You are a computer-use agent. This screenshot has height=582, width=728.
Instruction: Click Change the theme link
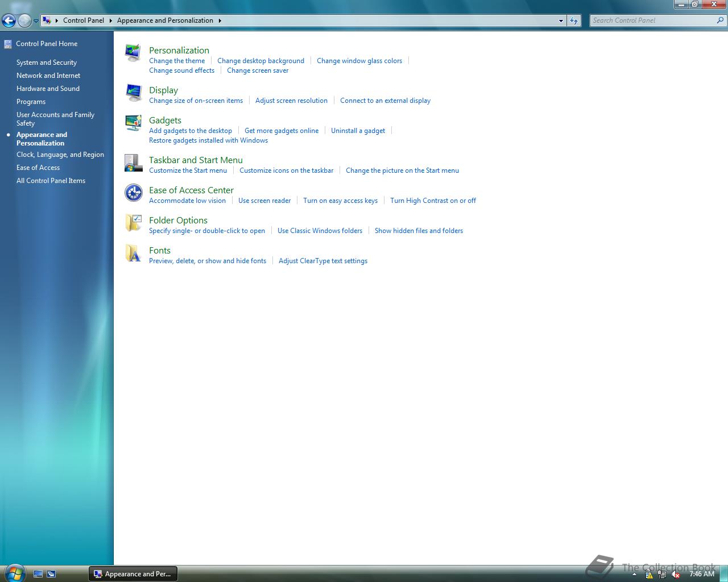tap(177, 61)
